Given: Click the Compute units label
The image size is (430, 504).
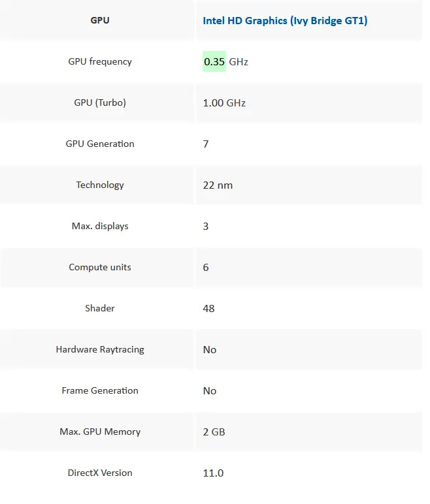Looking at the screenshot, I should (x=100, y=267).
